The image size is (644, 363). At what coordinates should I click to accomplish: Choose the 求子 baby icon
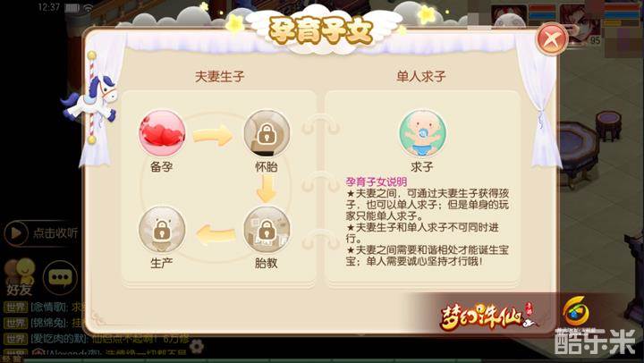(x=422, y=133)
